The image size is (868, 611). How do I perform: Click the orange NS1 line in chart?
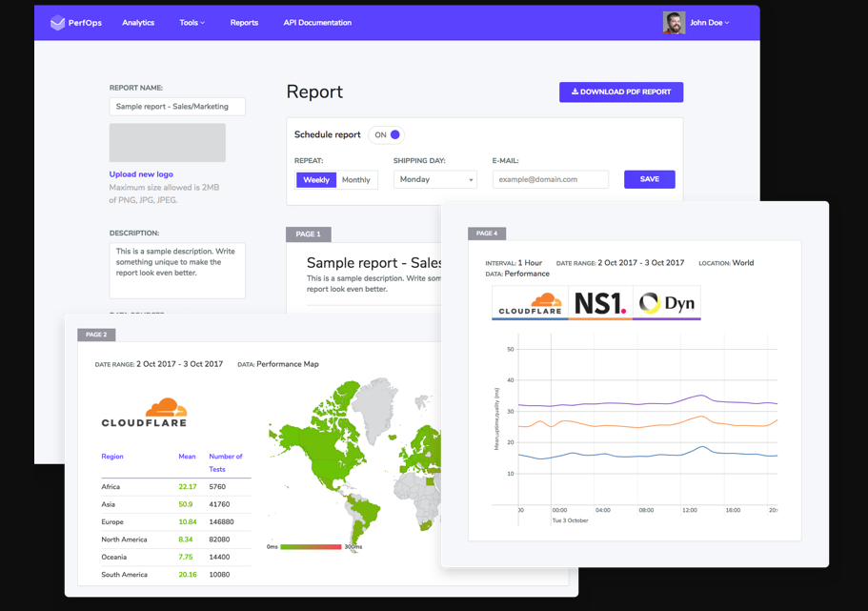click(648, 424)
